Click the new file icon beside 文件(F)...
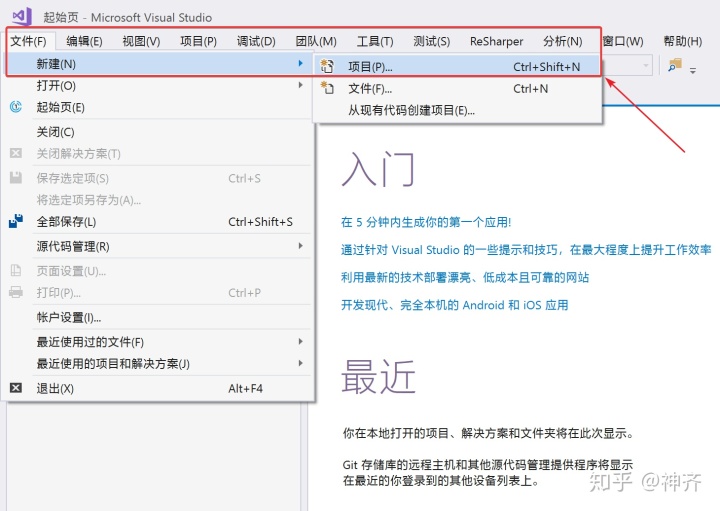This screenshot has height=511, width=720. pos(327,88)
